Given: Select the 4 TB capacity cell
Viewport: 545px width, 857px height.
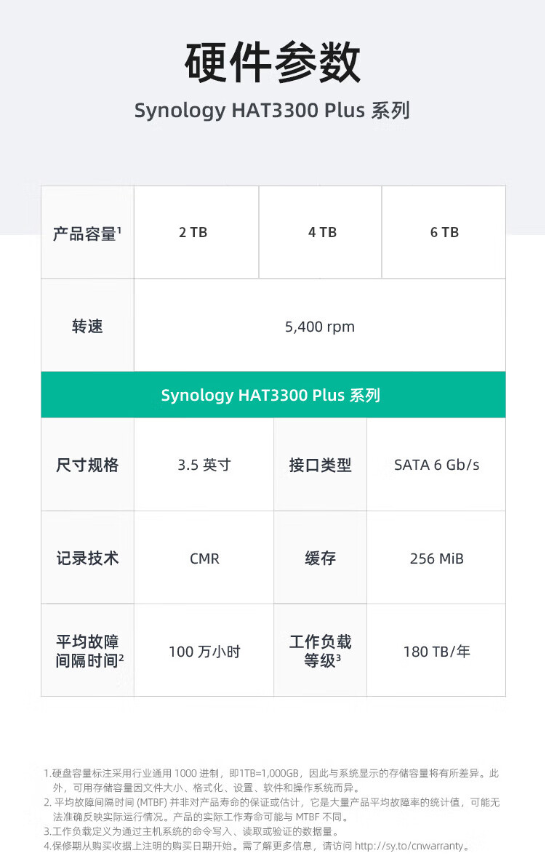Looking at the screenshot, I should (320, 232).
